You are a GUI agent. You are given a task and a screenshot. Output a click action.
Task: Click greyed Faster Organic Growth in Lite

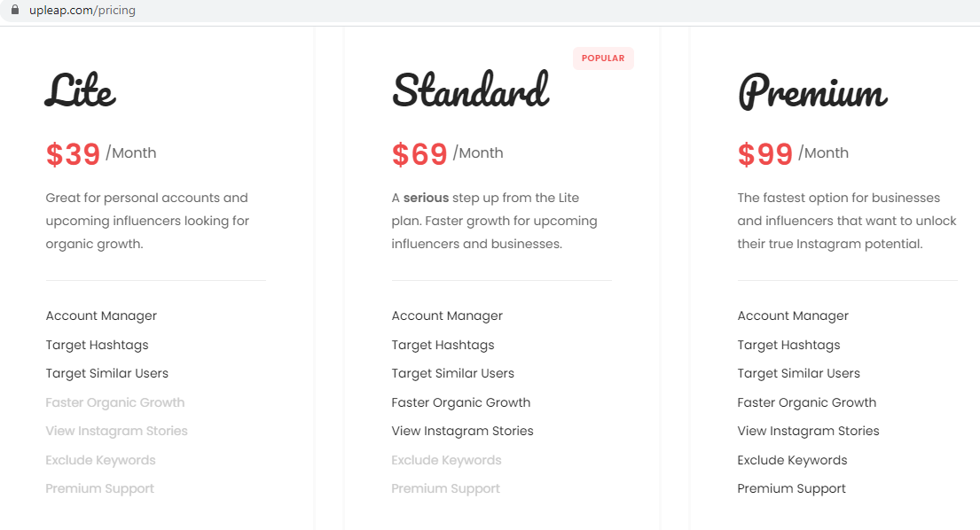(115, 402)
